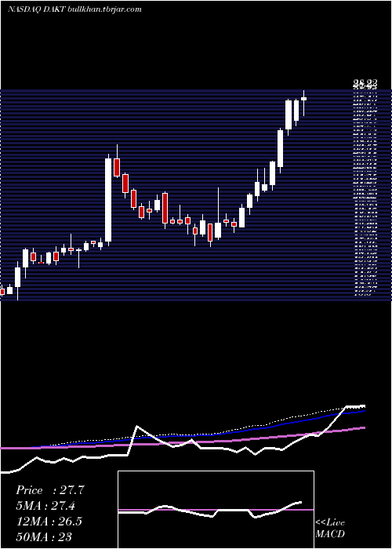Click the top price label on the right axis
The width and height of the screenshot is (392, 549).
point(365,83)
